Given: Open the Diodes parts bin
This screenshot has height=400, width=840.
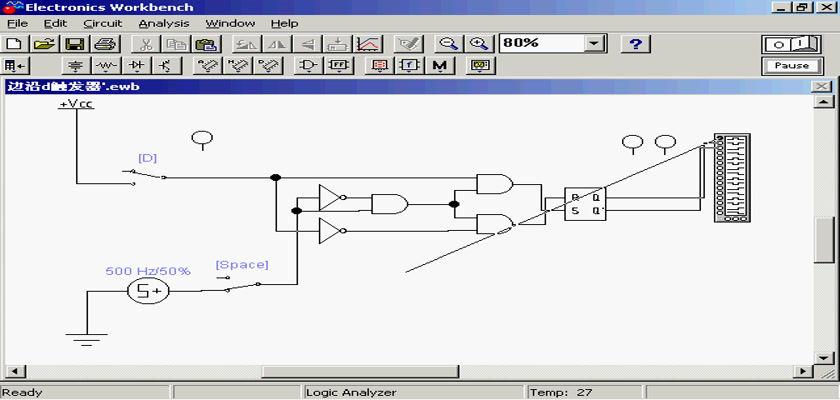Looking at the screenshot, I should tap(137, 66).
